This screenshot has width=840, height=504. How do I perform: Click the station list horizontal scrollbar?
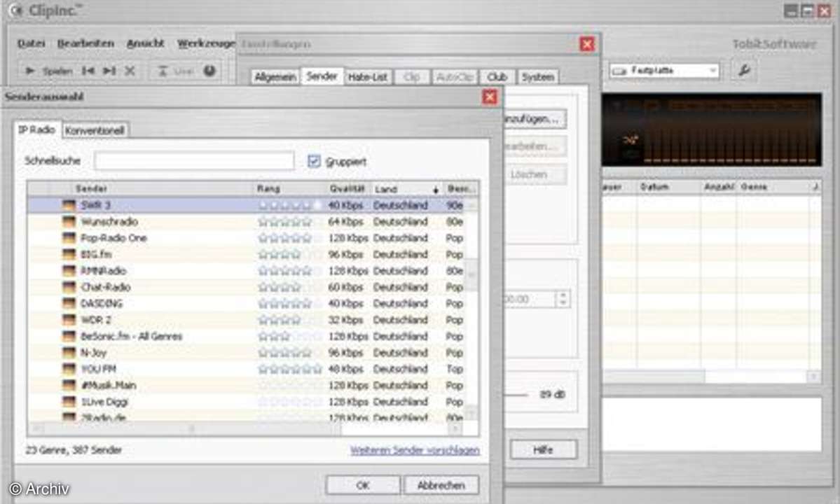pyautogui.click(x=245, y=428)
